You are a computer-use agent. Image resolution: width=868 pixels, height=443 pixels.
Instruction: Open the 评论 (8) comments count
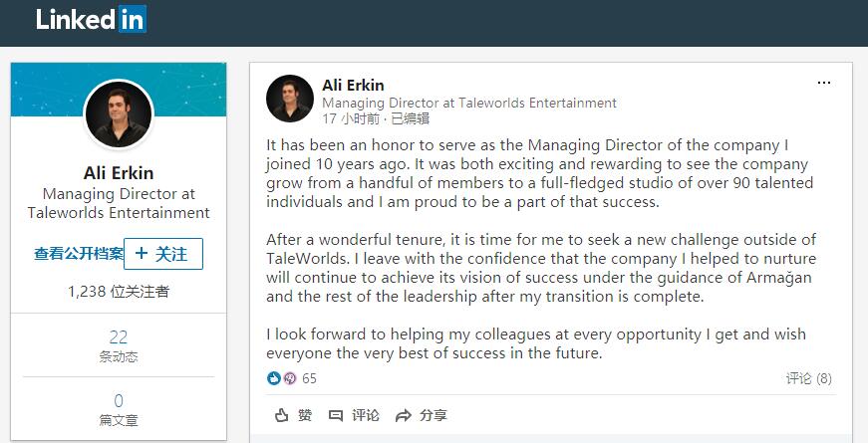808,378
